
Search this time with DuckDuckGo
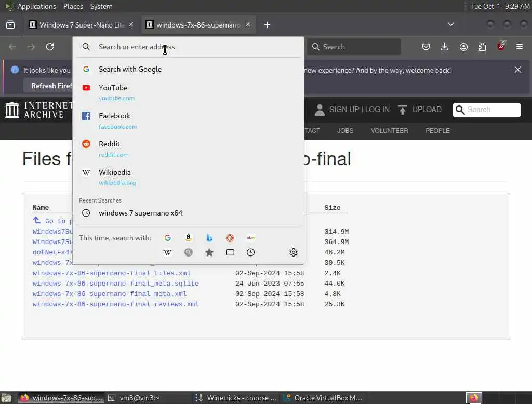pyautogui.click(x=230, y=238)
